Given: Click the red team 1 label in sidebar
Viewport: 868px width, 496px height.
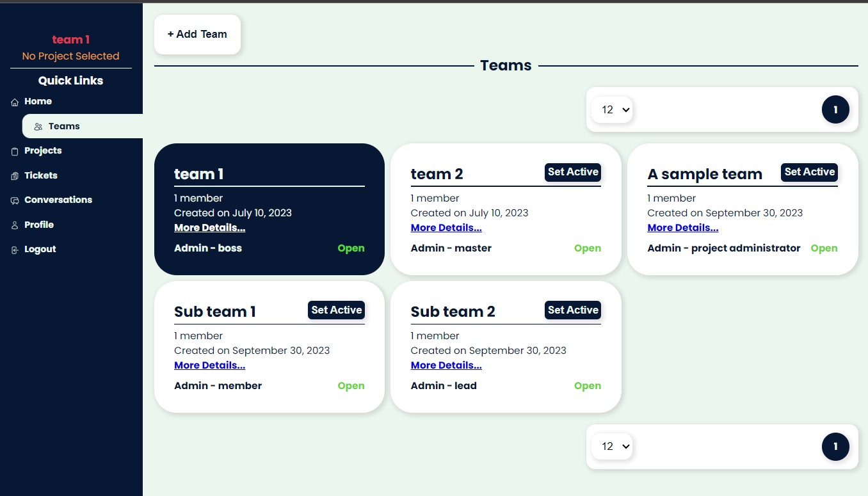Looking at the screenshot, I should (x=70, y=40).
